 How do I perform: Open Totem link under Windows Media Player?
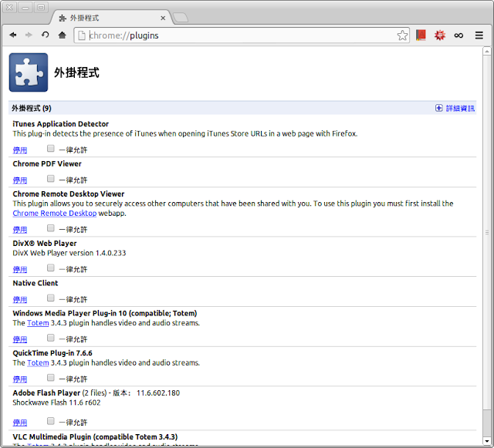point(38,323)
